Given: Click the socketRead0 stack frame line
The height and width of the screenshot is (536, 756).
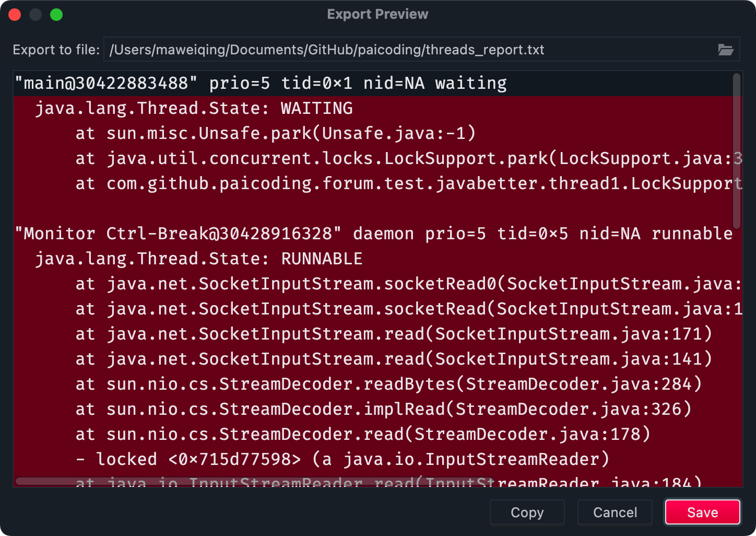Looking at the screenshot, I should tap(407, 284).
